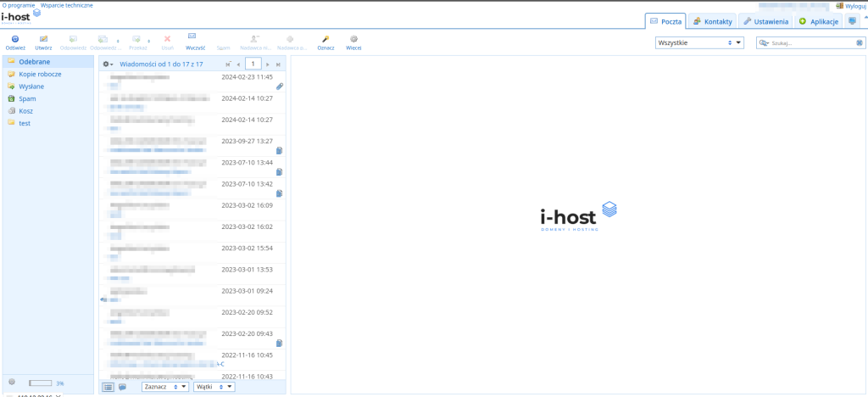Open the Więcej actions gear
868x397 pixels.
[x=353, y=39]
